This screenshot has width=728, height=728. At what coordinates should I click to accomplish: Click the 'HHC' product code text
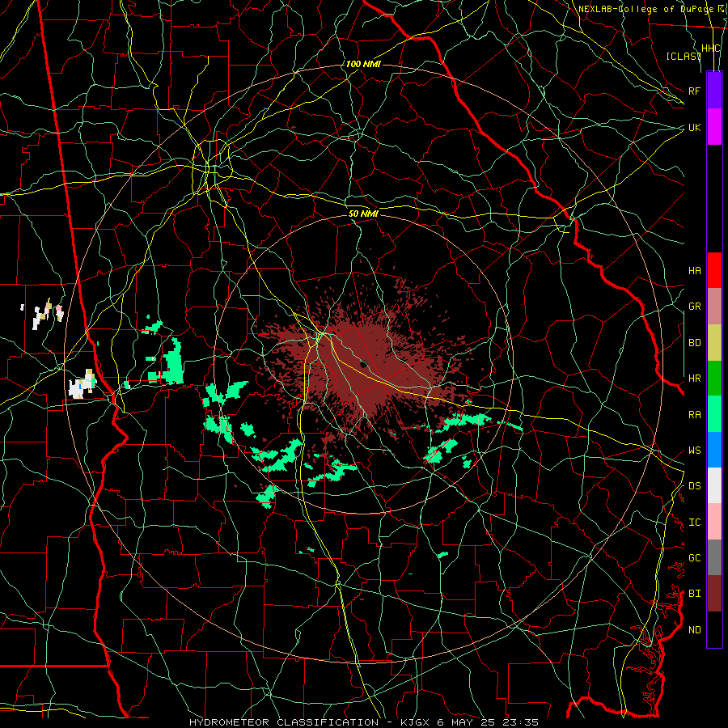pos(711,49)
